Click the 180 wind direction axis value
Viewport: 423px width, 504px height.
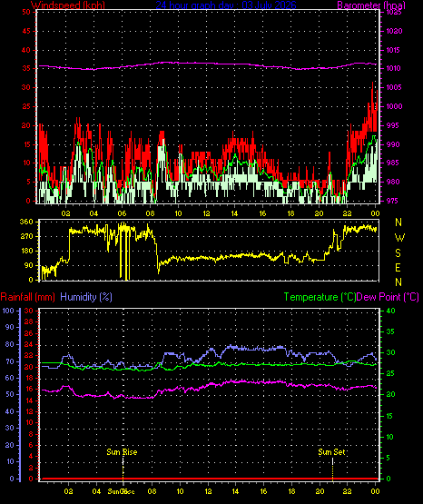[x=26, y=251]
